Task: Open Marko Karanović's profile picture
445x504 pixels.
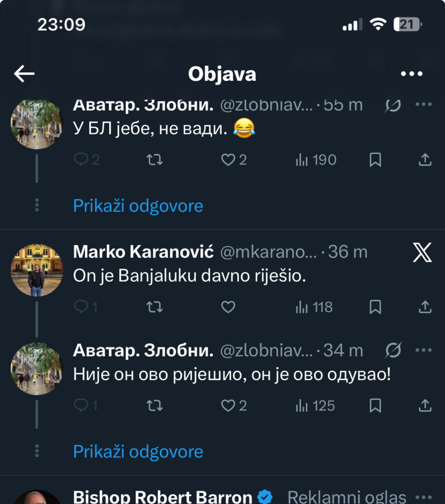Action: (x=36, y=270)
